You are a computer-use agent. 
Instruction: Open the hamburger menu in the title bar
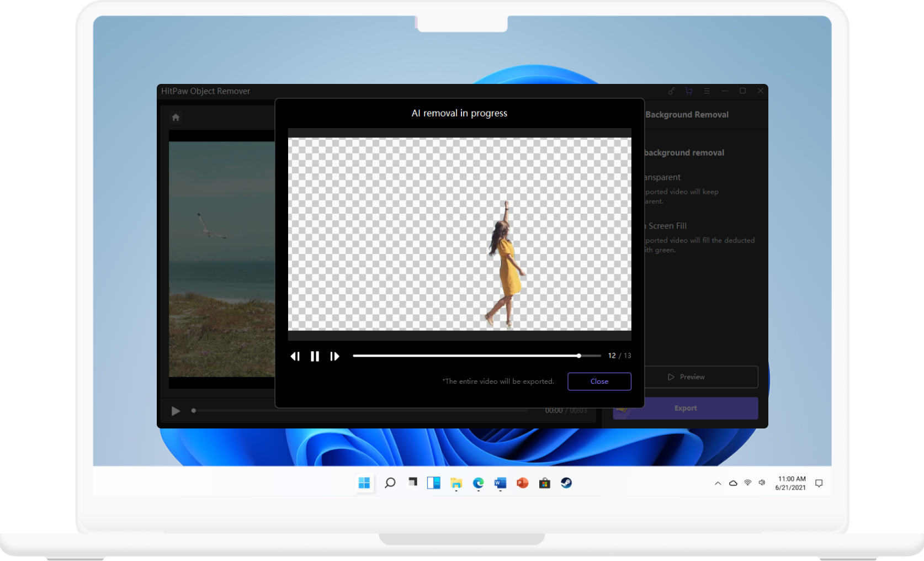click(x=707, y=91)
